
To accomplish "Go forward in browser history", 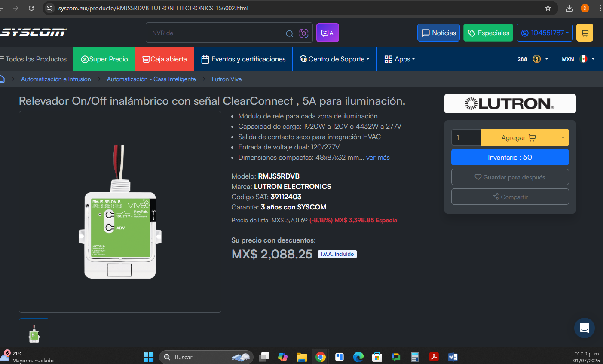I will coord(16,8).
